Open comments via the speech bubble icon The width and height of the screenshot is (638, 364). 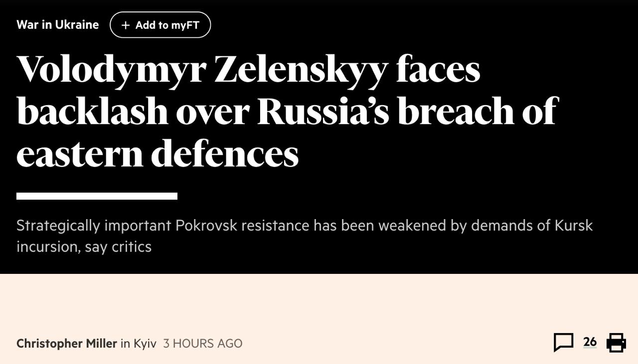point(563,342)
